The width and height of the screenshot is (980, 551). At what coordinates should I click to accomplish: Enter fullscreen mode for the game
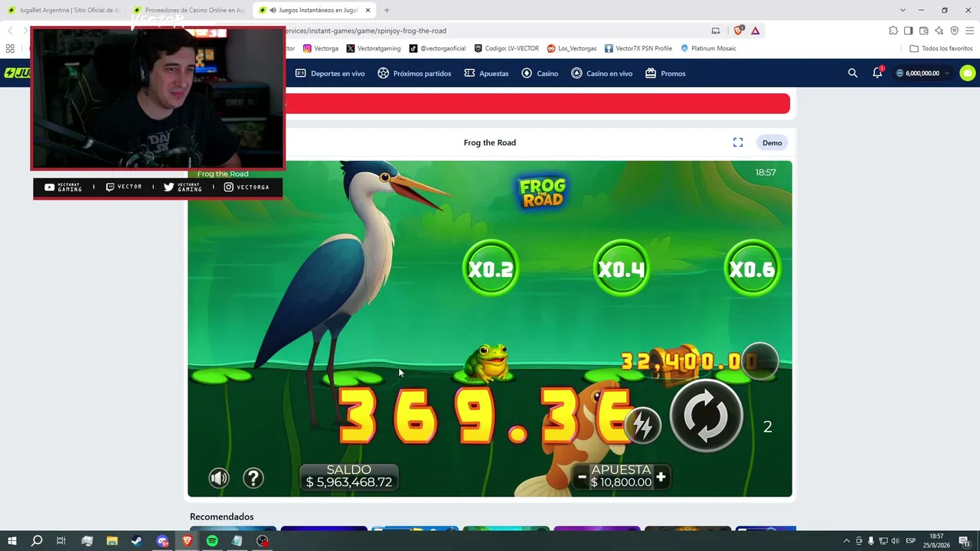pos(738,142)
